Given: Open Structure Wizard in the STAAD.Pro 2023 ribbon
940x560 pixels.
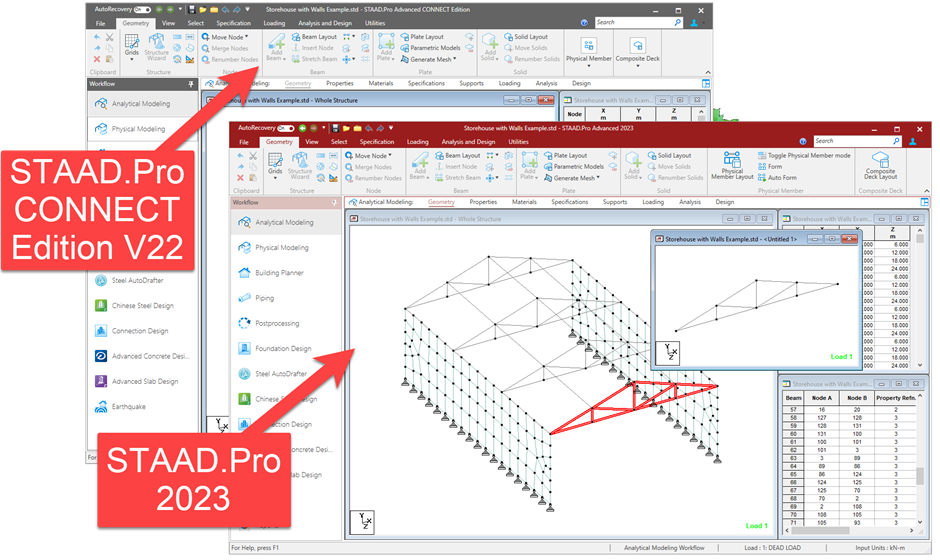Looking at the screenshot, I should click(x=300, y=165).
